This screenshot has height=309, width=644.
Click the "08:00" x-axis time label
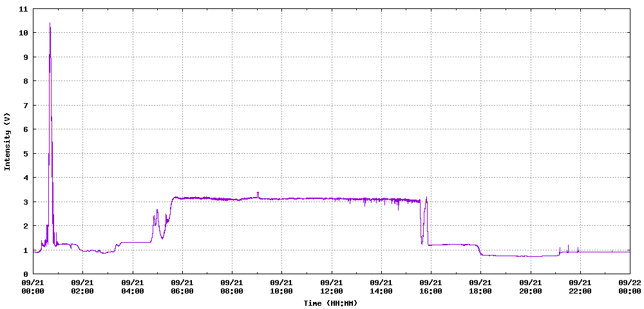coord(232,291)
